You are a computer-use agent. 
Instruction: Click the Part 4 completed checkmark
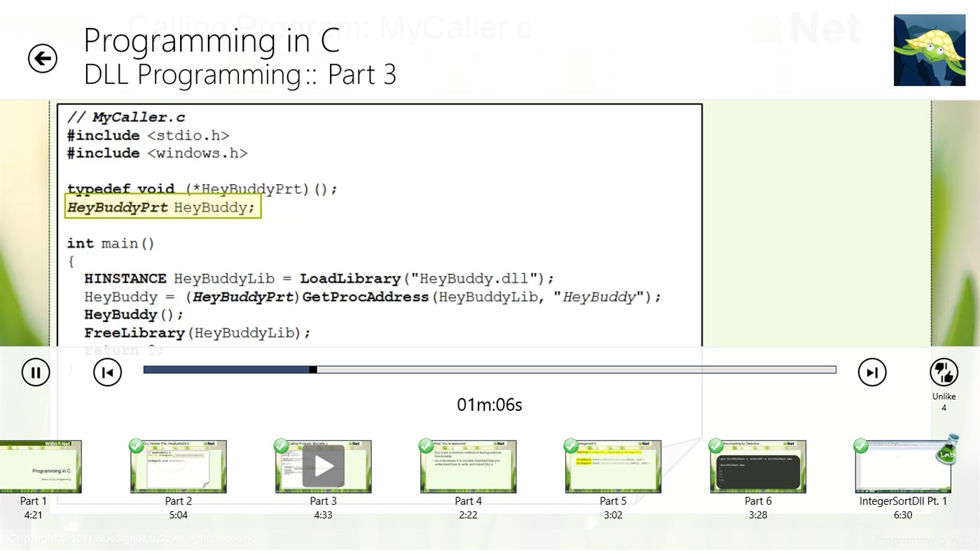(x=426, y=446)
